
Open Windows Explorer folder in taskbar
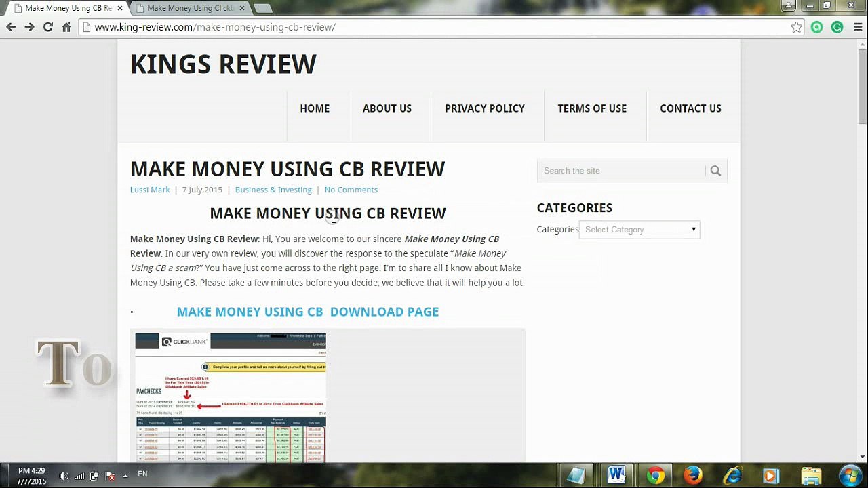pos(811,476)
